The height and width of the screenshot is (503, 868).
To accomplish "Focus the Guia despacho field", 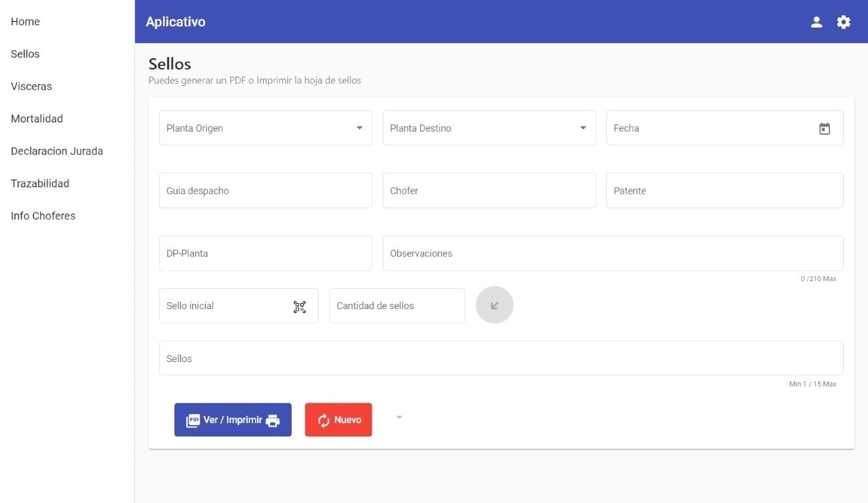I will click(266, 191).
